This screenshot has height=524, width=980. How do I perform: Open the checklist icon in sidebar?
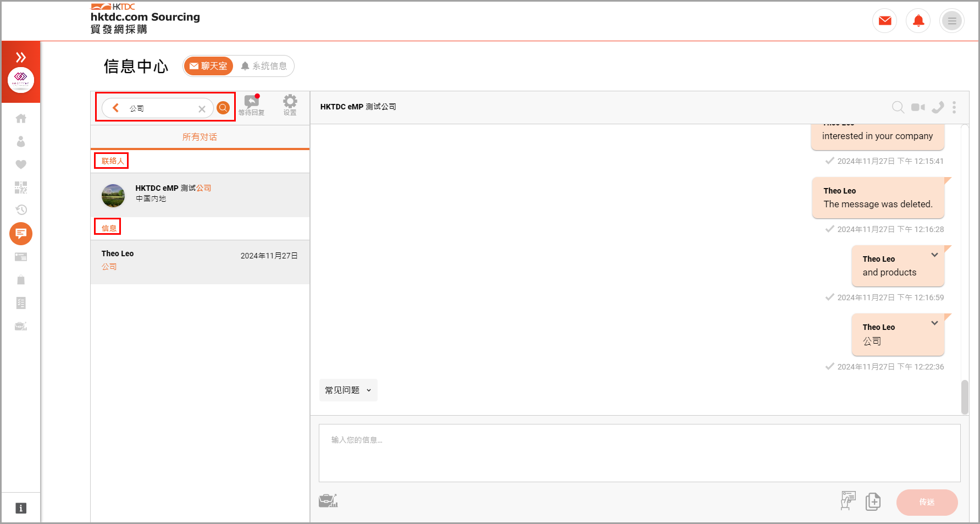point(21,303)
